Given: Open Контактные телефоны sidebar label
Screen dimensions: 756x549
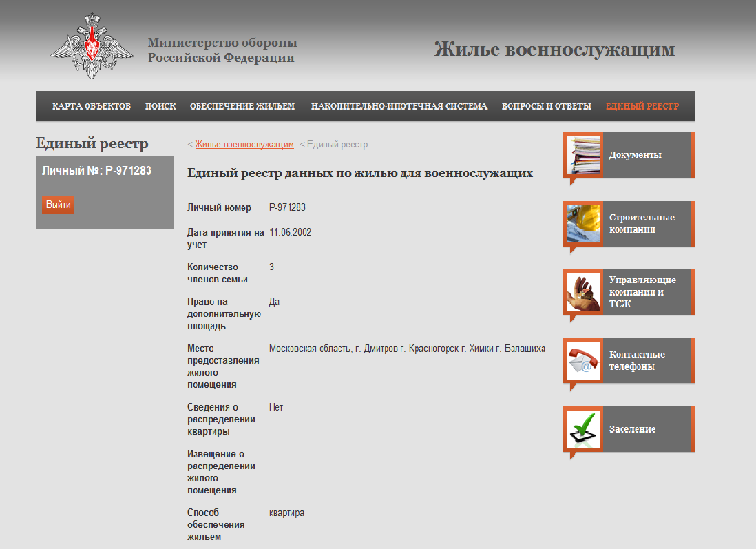Looking at the screenshot, I should click(x=637, y=360).
